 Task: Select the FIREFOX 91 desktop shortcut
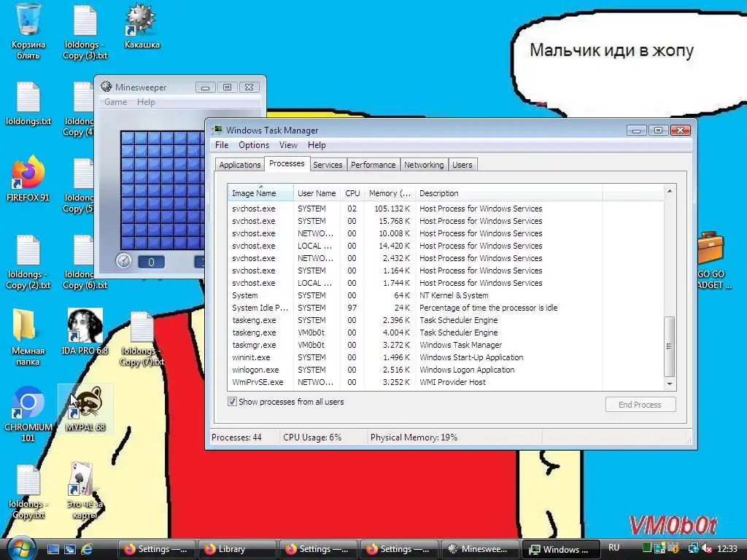(28, 179)
